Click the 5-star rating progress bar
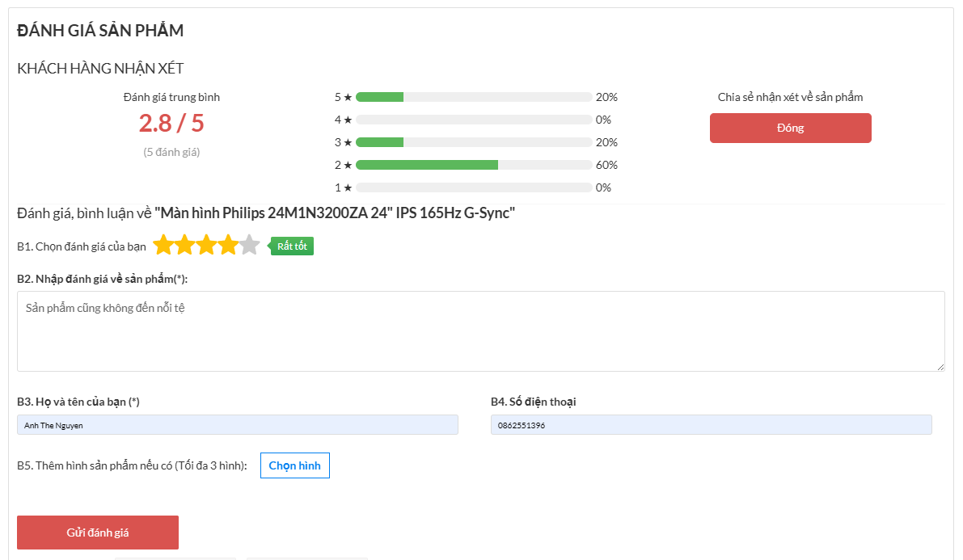 [474, 97]
